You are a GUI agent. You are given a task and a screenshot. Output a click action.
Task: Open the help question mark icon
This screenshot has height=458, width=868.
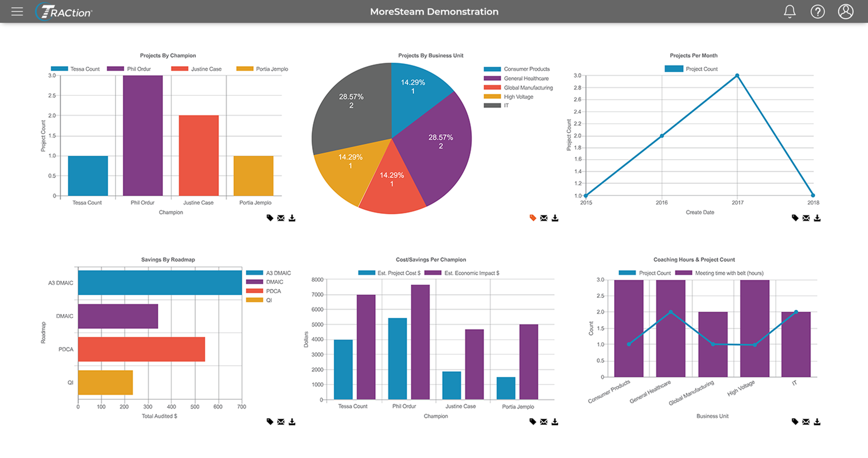pos(818,12)
